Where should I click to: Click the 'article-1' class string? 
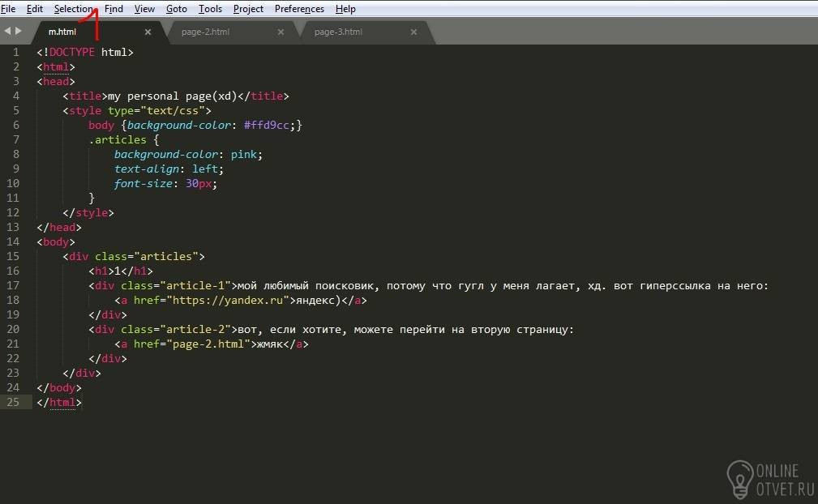click(x=195, y=285)
